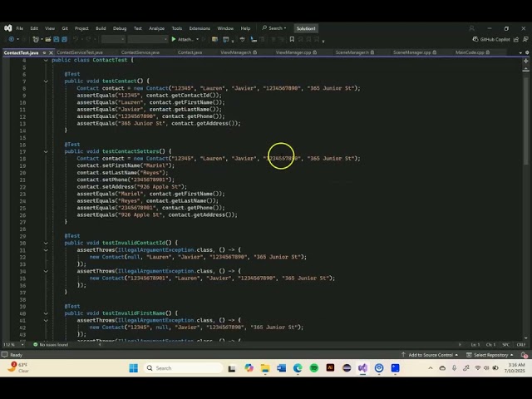Screen dimensions: 532x399
Task: Show hidden system tray icons chevron
Action: click(x=431, y=368)
